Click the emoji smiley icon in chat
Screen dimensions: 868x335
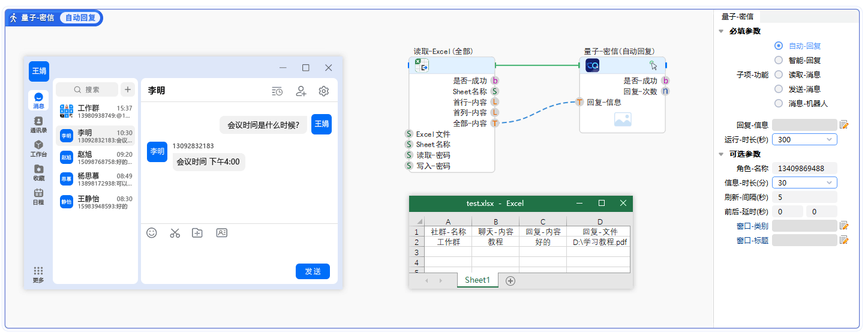[x=152, y=233]
